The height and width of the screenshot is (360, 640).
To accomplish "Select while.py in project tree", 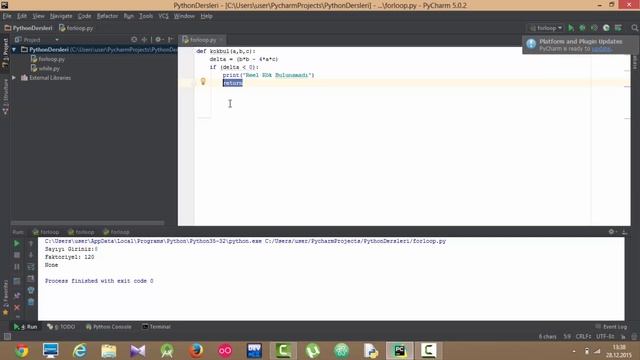I will point(45,69).
